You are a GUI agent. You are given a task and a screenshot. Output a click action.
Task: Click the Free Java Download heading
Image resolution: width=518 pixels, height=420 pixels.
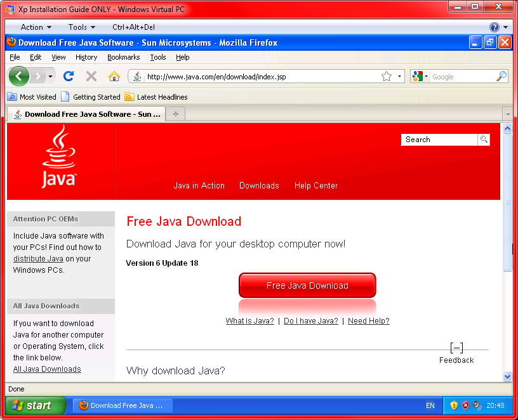pyautogui.click(x=184, y=221)
